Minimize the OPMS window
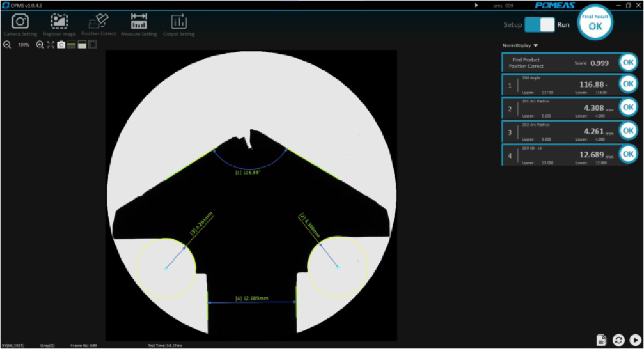The image size is (644, 349). [619, 5]
